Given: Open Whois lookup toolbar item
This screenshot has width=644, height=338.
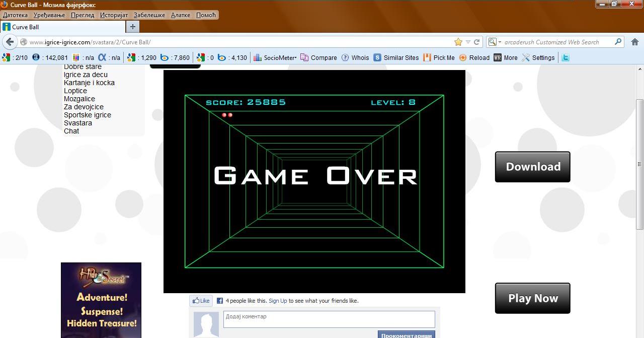Looking at the screenshot, I should tap(355, 57).
